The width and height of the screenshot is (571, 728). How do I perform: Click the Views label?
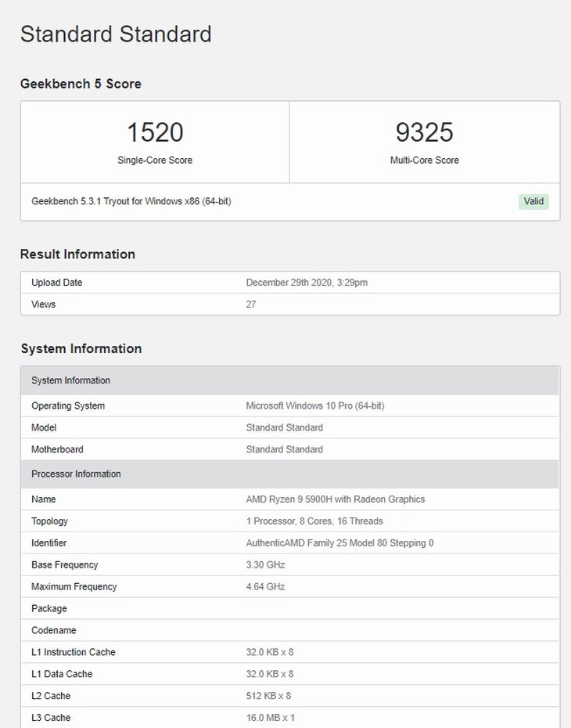44,304
